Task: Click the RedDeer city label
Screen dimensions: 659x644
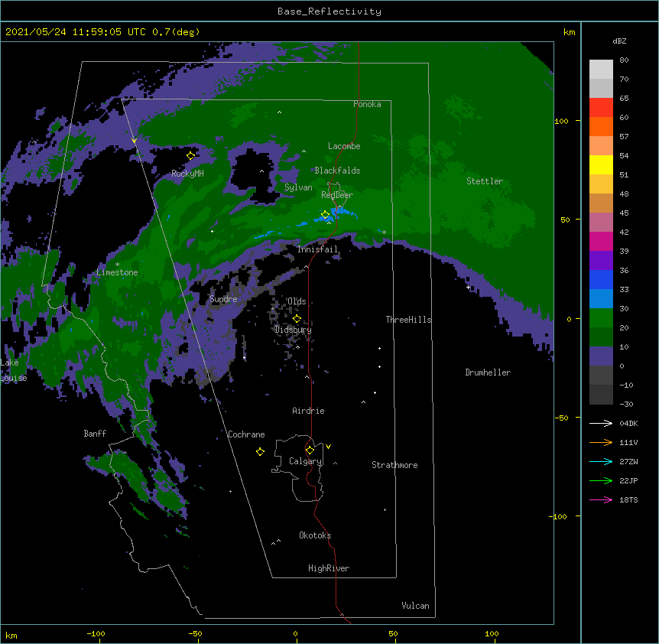Action: tap(337, 195)
